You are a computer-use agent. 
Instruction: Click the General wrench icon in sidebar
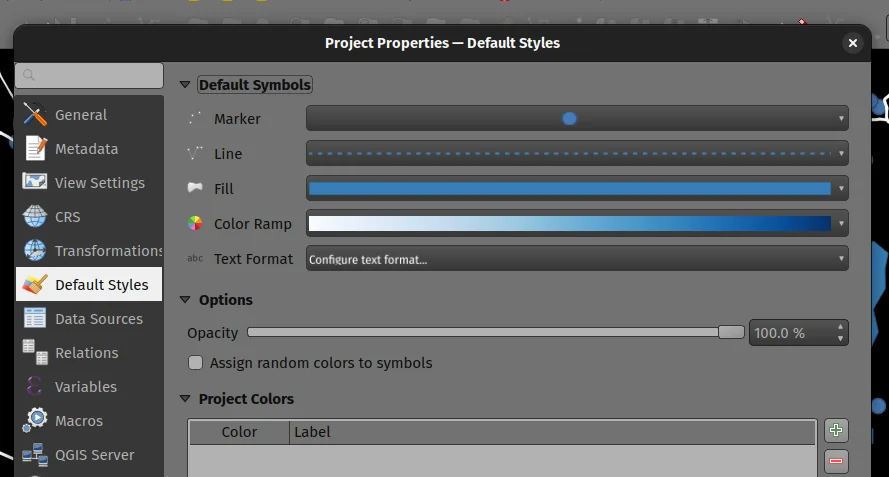[35, 115]
